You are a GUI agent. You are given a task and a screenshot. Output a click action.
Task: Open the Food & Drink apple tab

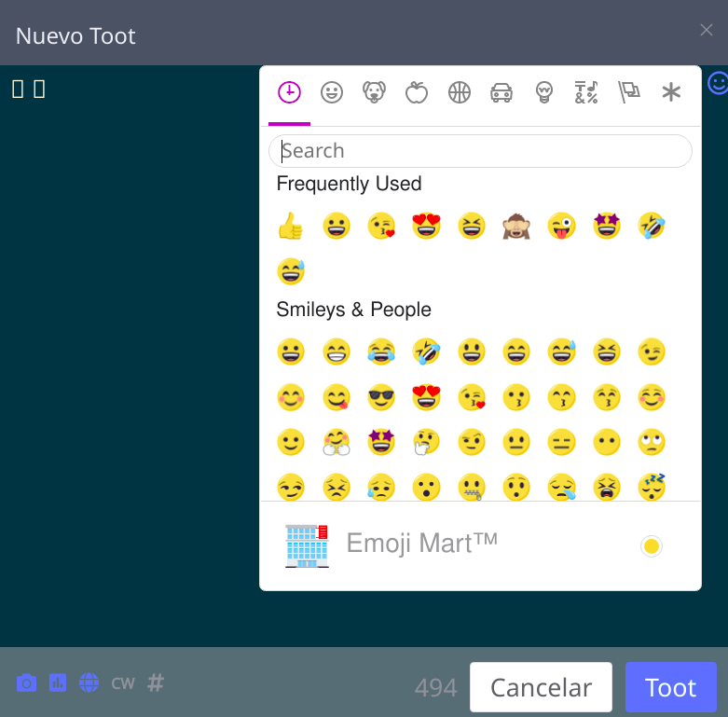coord(417,92)
